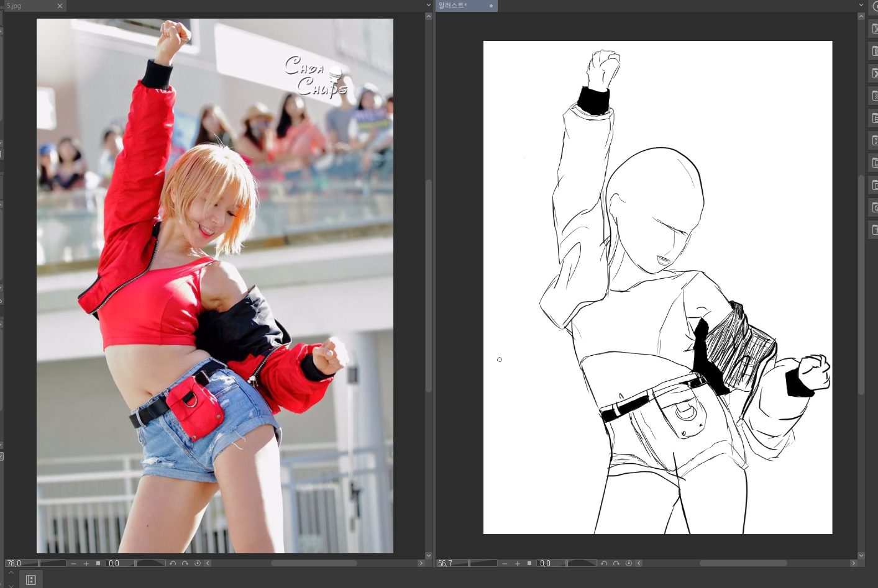Image resolution: width=878 pixels, height=588 pixels.
Task: Click the down arrow on the 5.jpg vertical scrollbar
Action: coord(429,556)
